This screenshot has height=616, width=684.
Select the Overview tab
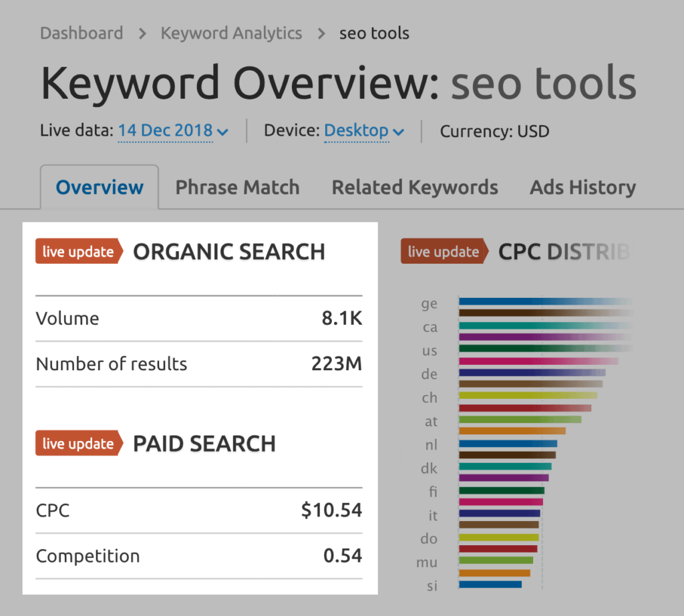pyautogui.click(x=99, y=187)
